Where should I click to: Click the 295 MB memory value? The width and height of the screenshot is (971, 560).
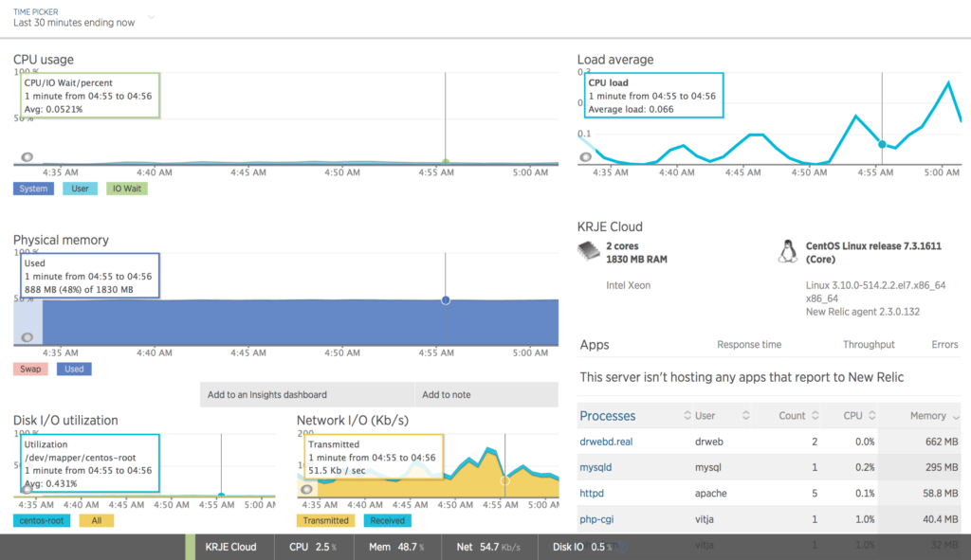tap(942, 467)
